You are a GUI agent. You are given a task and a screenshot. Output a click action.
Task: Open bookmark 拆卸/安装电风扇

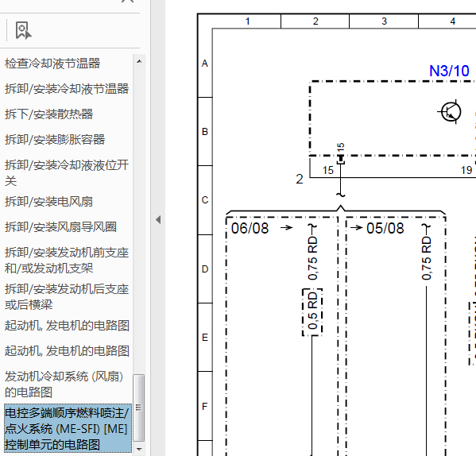(48, 202)
